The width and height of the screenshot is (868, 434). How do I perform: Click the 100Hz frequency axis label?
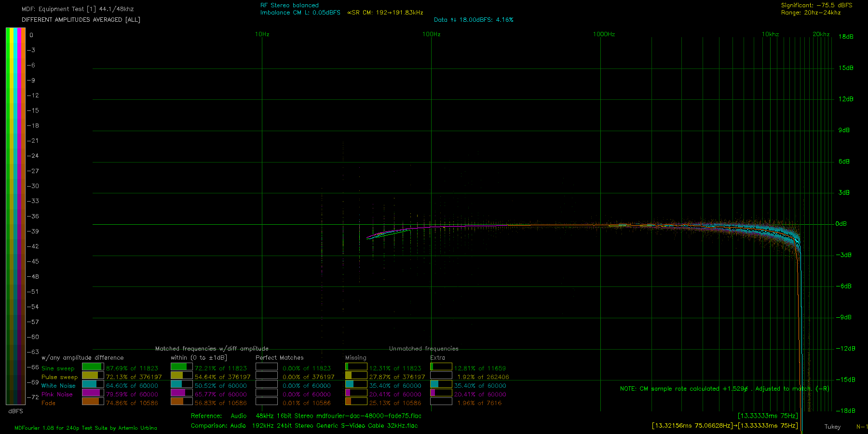tap(432, 34)
